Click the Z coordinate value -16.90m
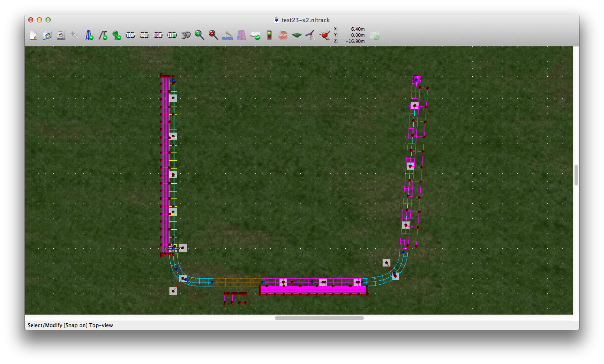This screenshot has height=364, width=604. click(355, 41)
